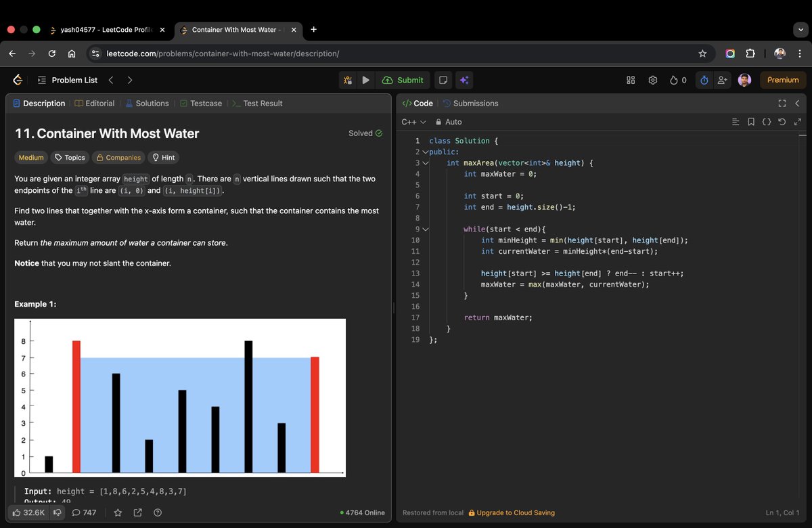
Task: Open the AI sparkle assistant icon
Action: 464,80
